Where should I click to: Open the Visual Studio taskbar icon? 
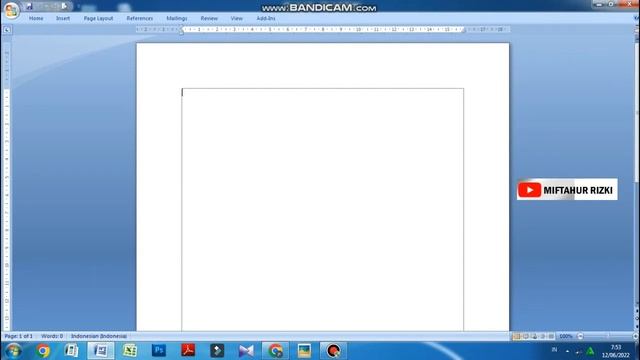point(246,351)
